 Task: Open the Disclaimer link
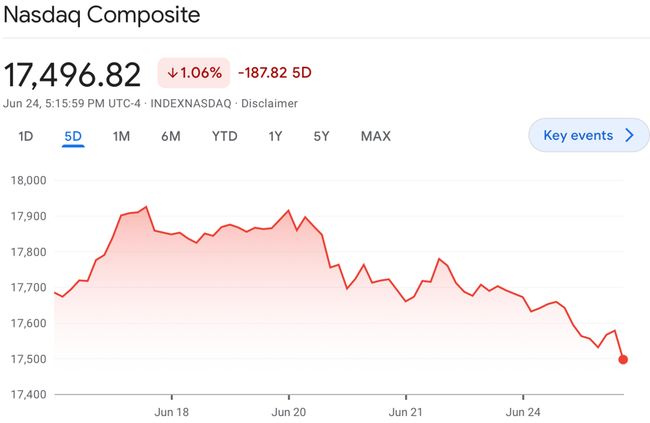pos(269,103)
